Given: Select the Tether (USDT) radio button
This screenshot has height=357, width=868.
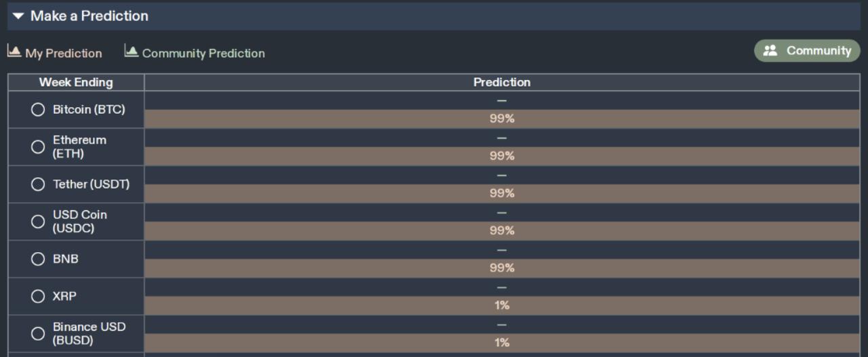Looking at the screenshot, I should pyautogui.click(x=38, y=184).
